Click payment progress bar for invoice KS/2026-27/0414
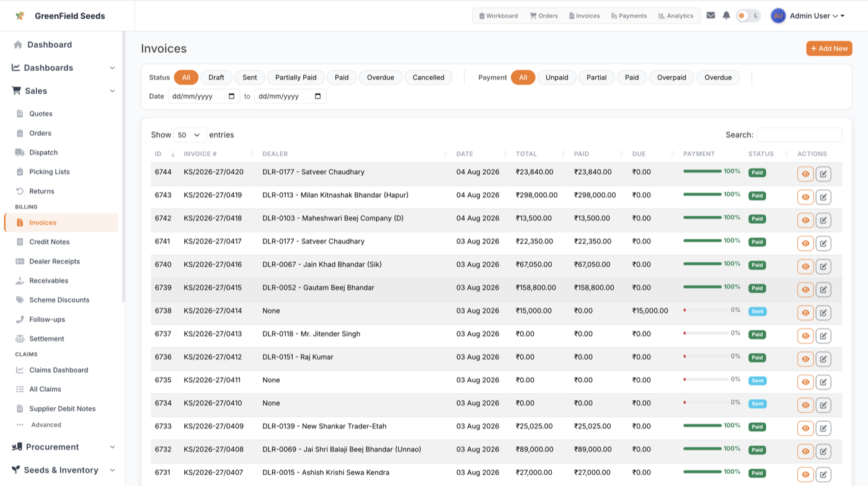Viewport: 868px width, 486px height. click(706, 310)
